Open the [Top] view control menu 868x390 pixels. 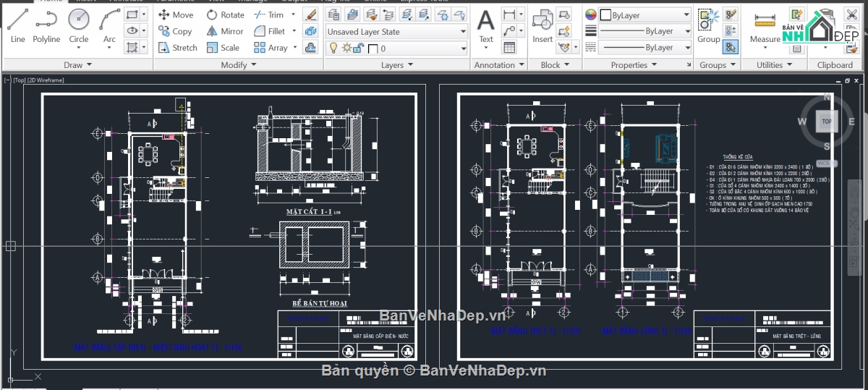tap(19, 80)
